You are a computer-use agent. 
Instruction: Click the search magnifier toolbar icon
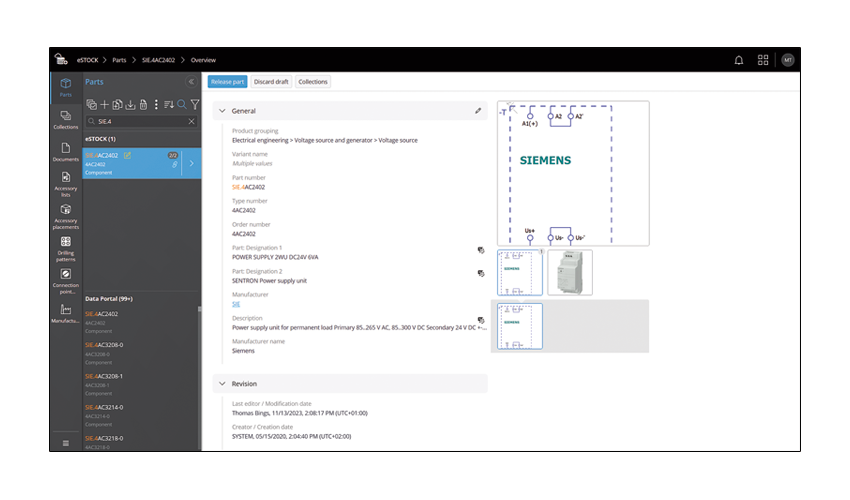(182, 104)
